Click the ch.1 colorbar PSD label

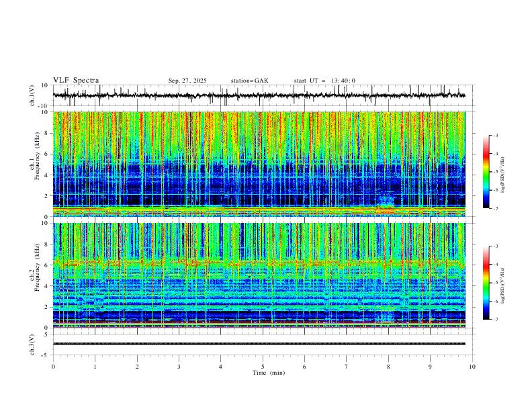(x=502, y=175)
